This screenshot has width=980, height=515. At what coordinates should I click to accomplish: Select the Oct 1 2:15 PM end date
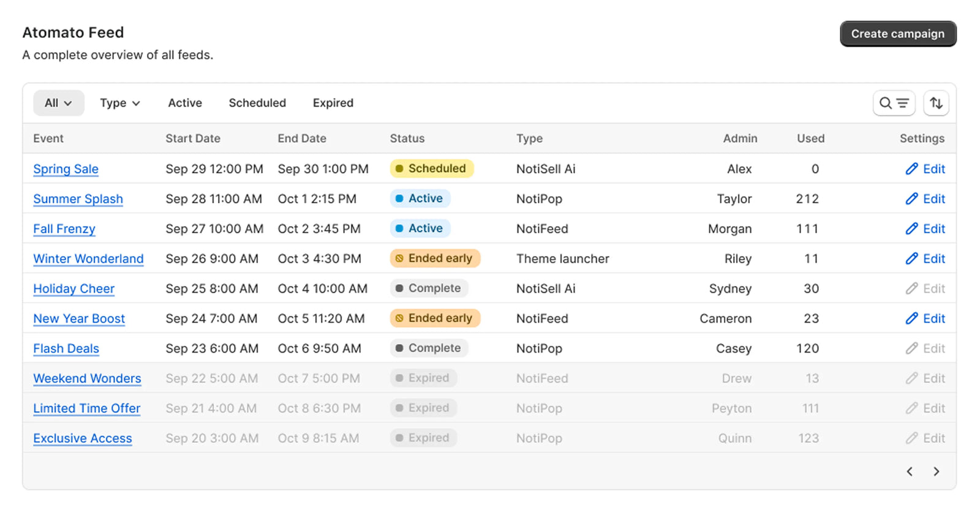317,199
